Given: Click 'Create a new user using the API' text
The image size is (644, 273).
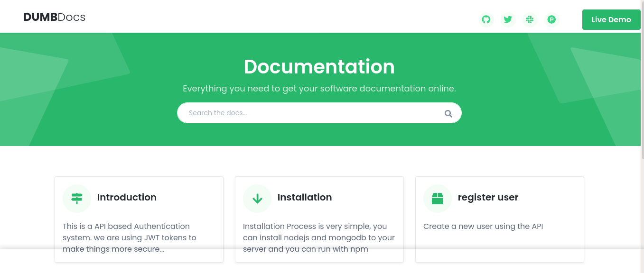Looking at the screenshot, I should point(483,227).
